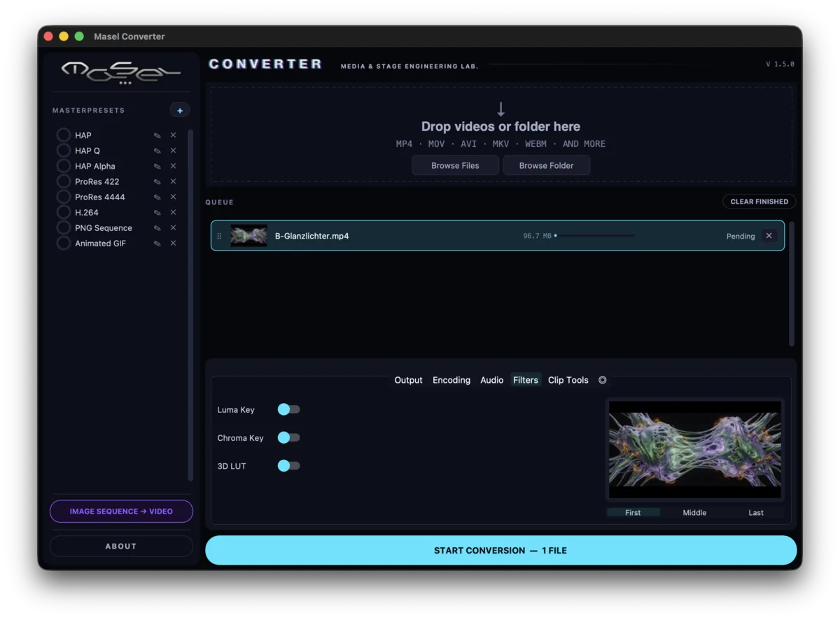Click the B-Glanzlichter.mp4 file name

(311, 236)
